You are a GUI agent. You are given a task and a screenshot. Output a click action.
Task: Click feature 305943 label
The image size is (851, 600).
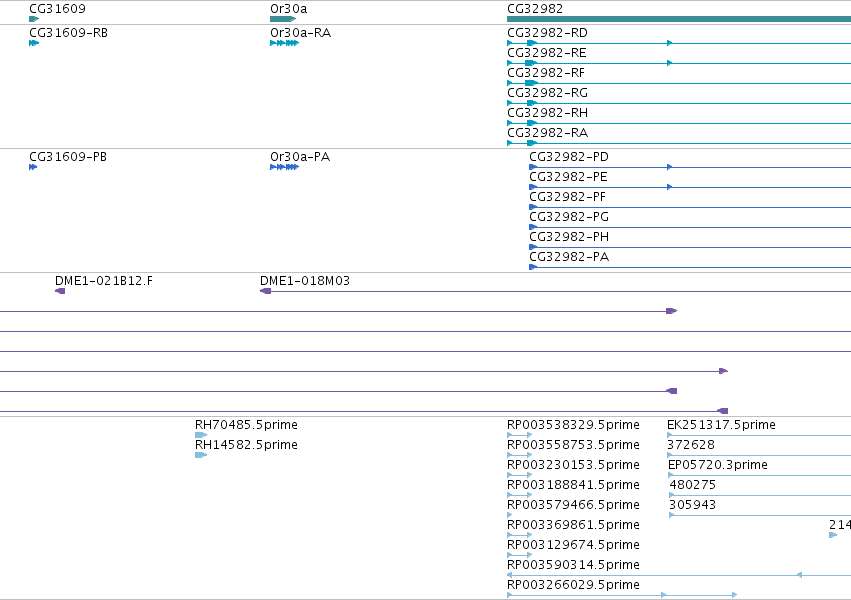[693, 505]
